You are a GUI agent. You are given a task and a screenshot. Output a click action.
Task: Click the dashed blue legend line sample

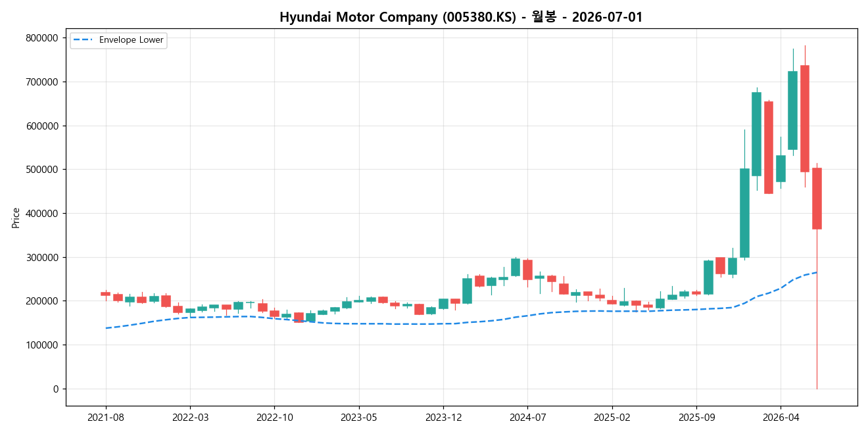[x=83, y=40]
